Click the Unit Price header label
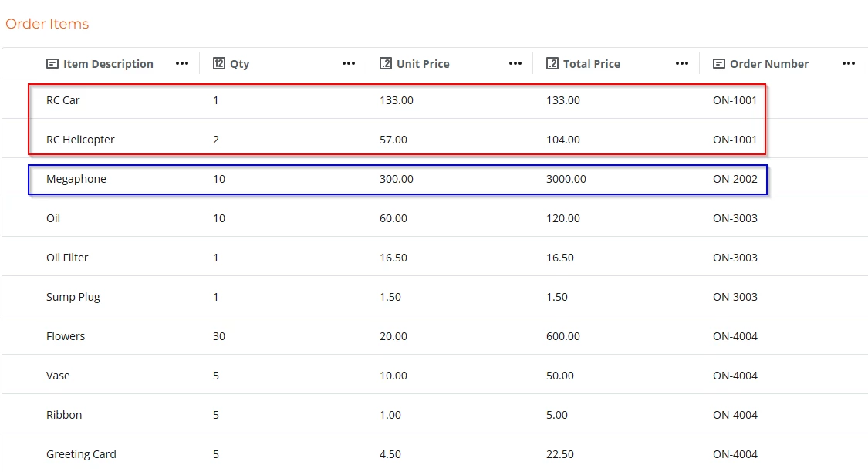 pyautogui.click(x=423, y=64)
